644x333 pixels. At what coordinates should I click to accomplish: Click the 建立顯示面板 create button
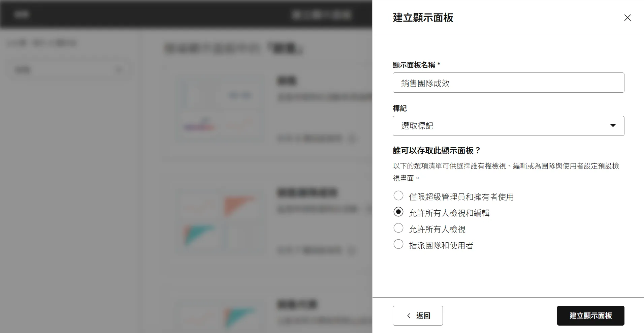click(x=590, y=315)
